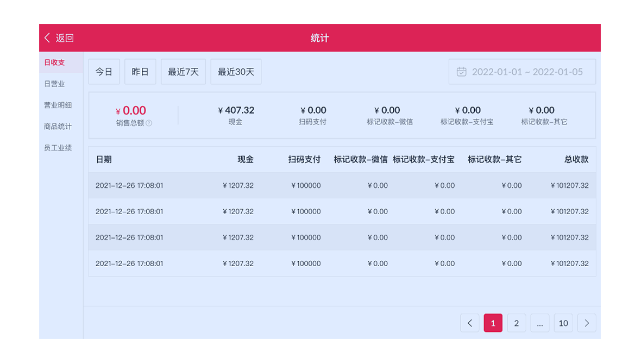Open the date range picker field

(x=527, y=72)
